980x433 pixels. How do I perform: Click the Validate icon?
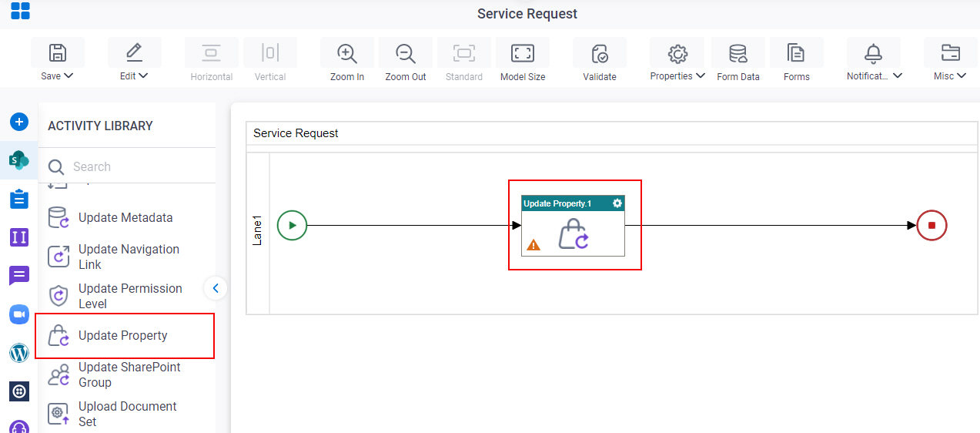tap(600, 53)
